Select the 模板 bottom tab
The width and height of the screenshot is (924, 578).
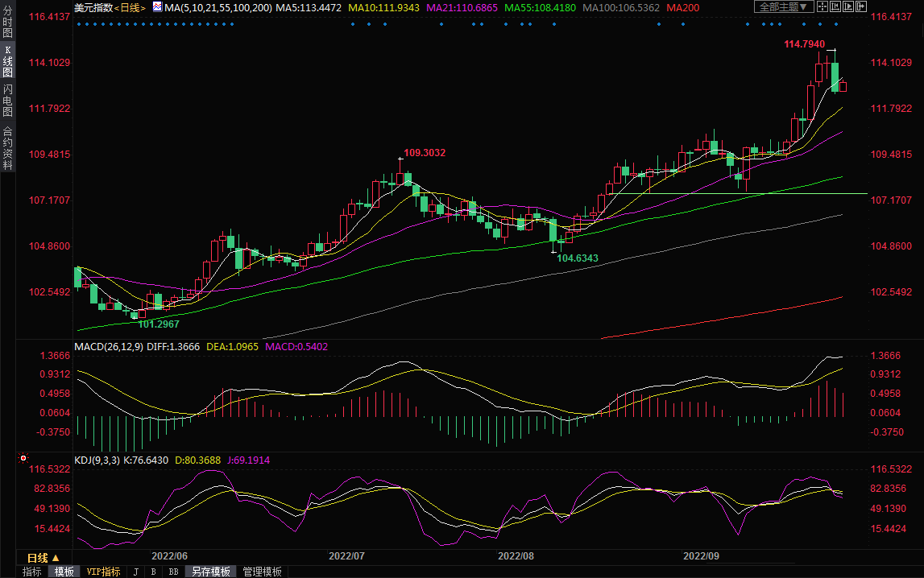(64, 572)
